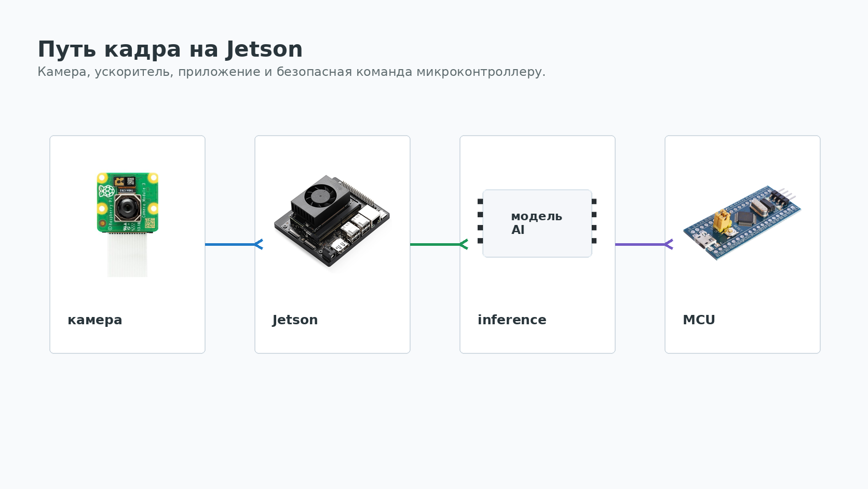Image resolution: width=868 pixels, height=489 pixels.
Task: Click the right pins of the AI chip
Action: click(594, 221)
